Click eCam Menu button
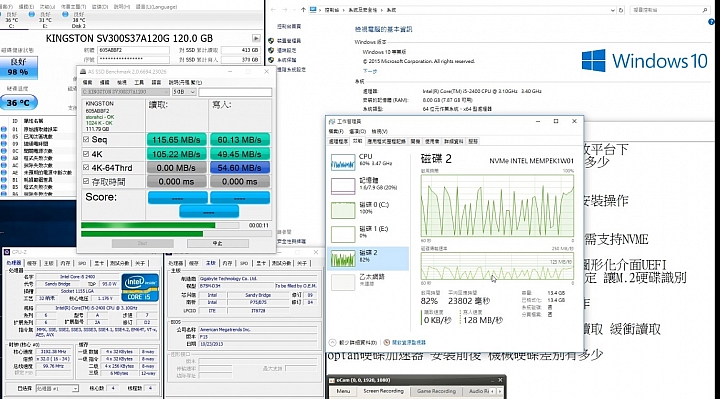This screenshot has height=399, width=720. (343, 391)
